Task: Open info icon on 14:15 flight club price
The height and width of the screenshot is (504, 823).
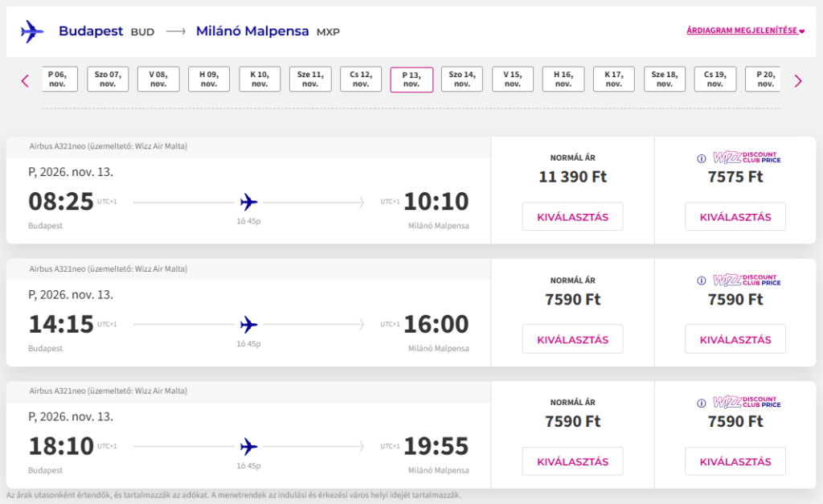Action: coord(701,281)
